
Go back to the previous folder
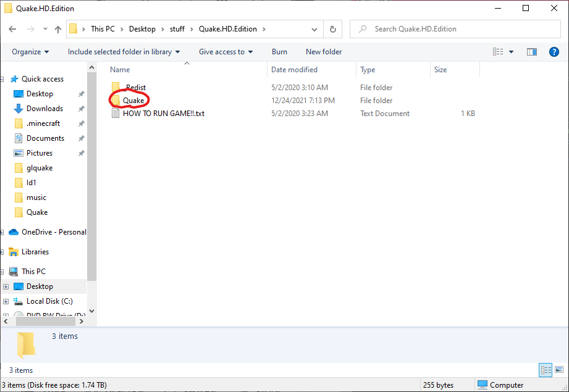(x=12, y=29)
